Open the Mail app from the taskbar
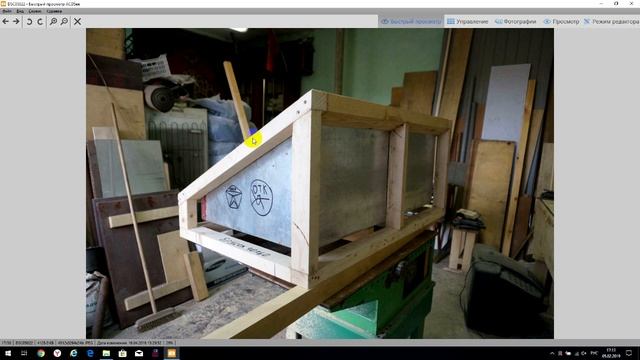 click(139, 353)
